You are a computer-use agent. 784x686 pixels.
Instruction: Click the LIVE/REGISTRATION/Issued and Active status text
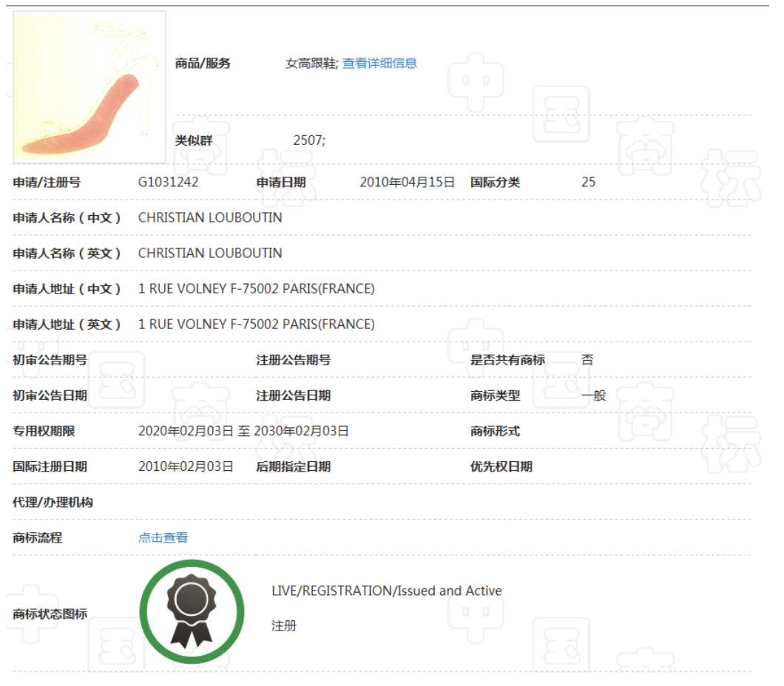(386, 591)
